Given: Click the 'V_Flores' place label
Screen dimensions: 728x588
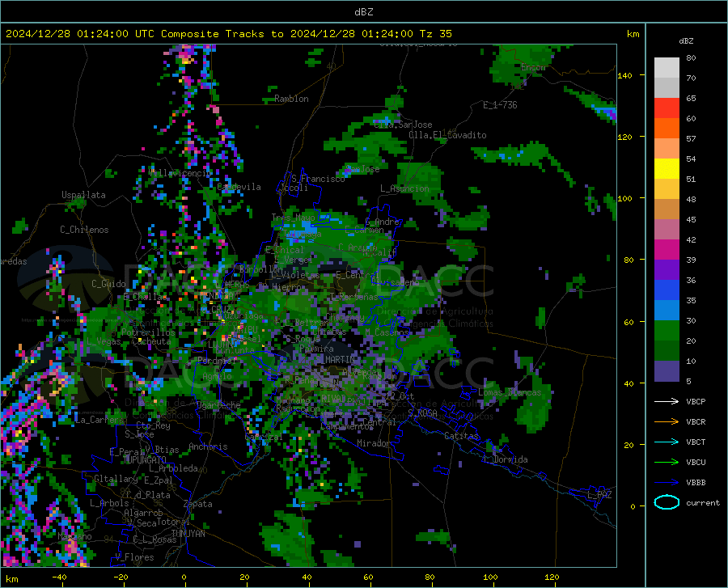Looking at the screenshot, I should (x=134, y=557).
